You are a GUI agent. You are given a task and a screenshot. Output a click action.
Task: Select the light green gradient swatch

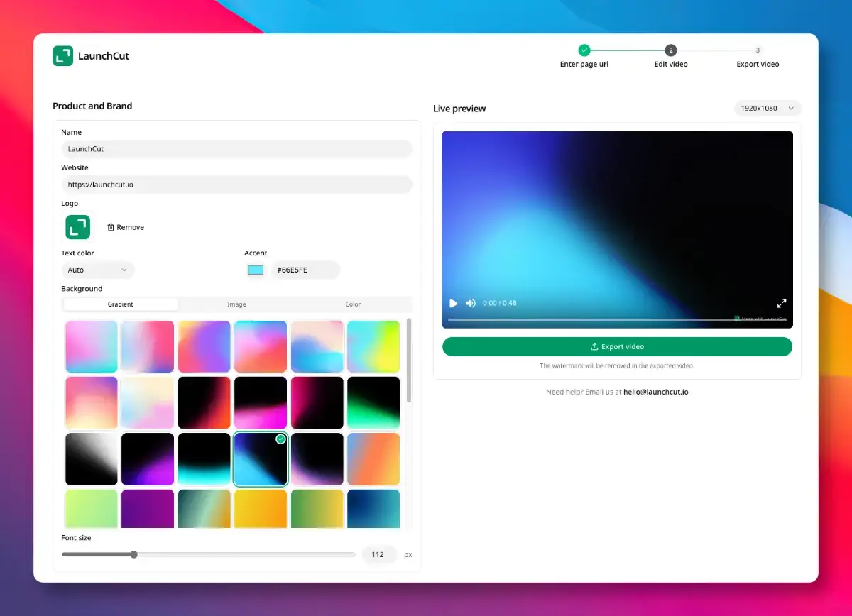point(92,509)
